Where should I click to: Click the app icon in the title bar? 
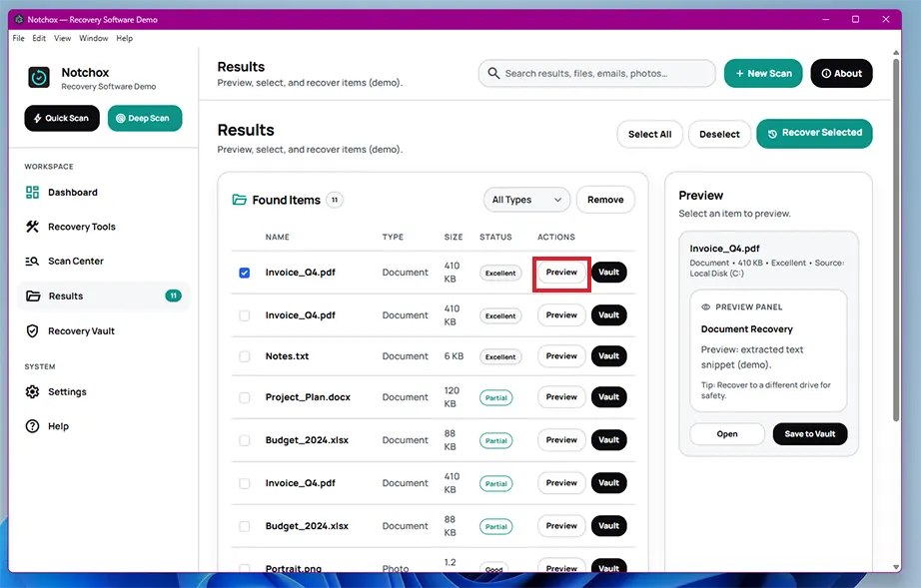pyautogui.click(x=19, y=19)
